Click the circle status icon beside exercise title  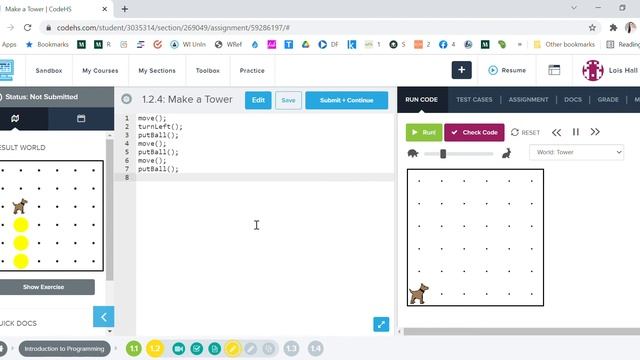pyautogui.click(x=127, y=99)
